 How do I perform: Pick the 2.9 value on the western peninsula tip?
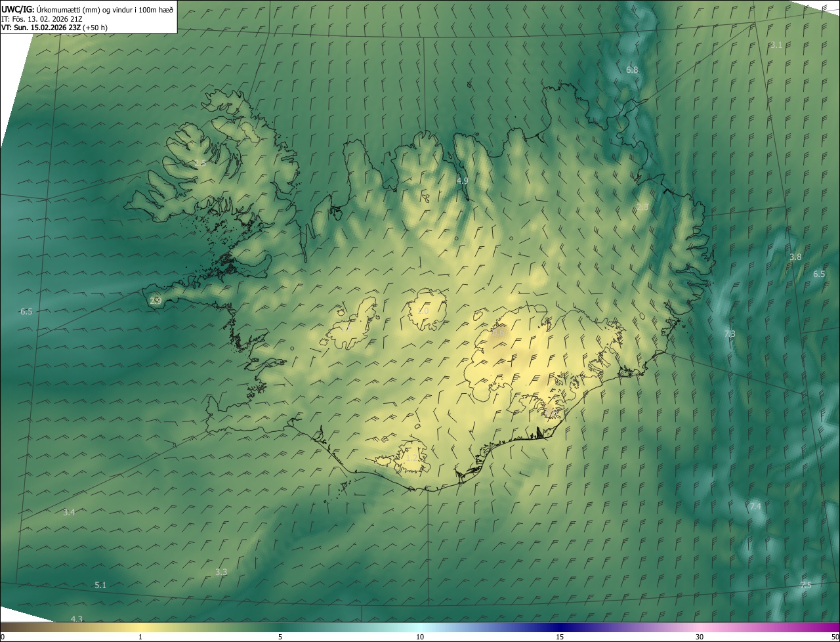click(x=156, y=301)
